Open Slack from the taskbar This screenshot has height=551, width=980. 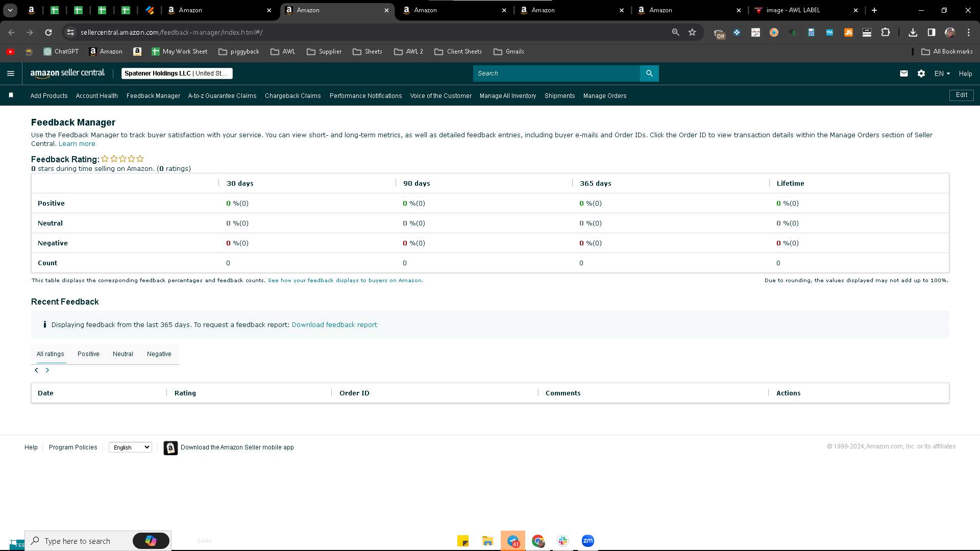coord(563,541)
